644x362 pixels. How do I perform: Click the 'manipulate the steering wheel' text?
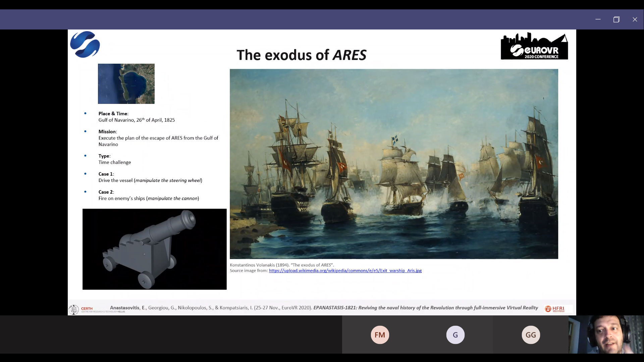pos(168,180)
